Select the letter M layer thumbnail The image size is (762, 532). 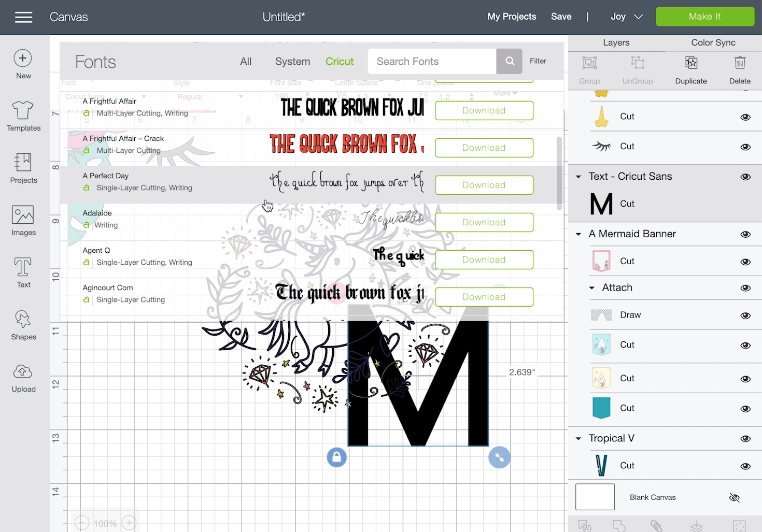coord(601,204)
